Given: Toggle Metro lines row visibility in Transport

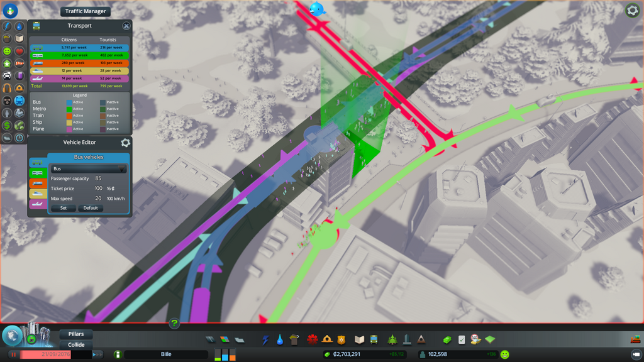Looking at the screenshot, I should click(79, 55).
